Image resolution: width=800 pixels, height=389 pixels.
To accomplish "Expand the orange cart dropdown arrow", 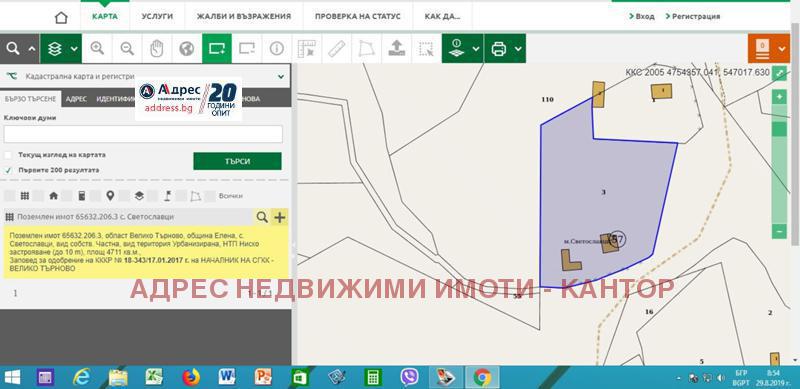I will coord(783,49).
